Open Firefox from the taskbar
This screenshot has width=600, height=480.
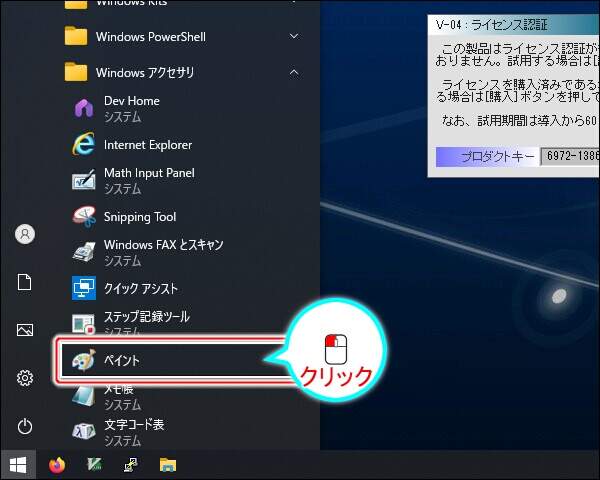[57, 465]
